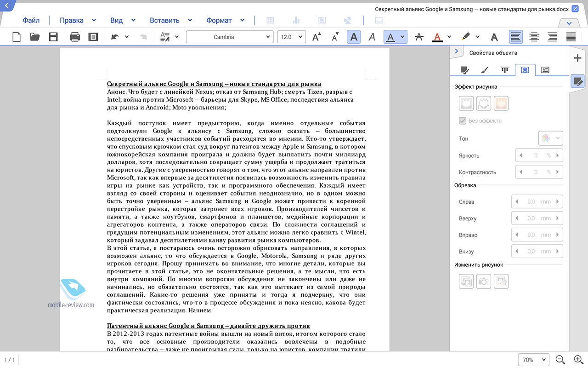588x368 pixels.
Task: Toggle the Без эффекта checkbox
Action: (463, 121)
